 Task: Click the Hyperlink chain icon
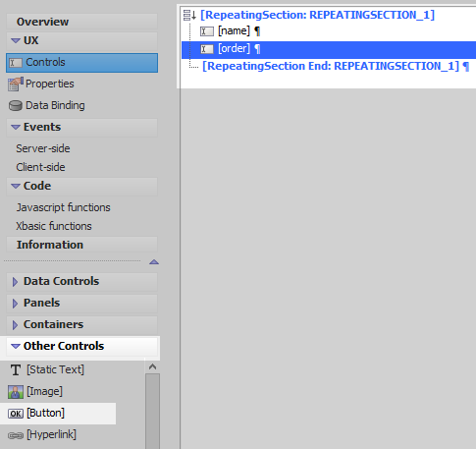click(16, 435)
